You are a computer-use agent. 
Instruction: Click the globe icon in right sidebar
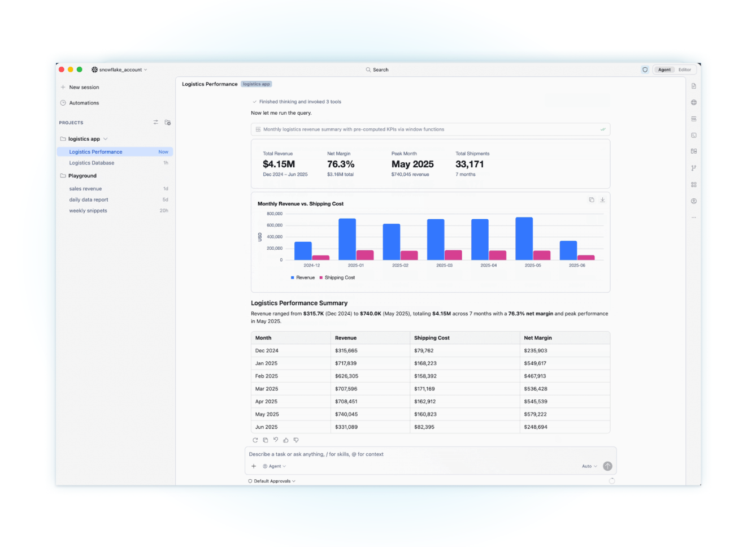pos(693,102)
